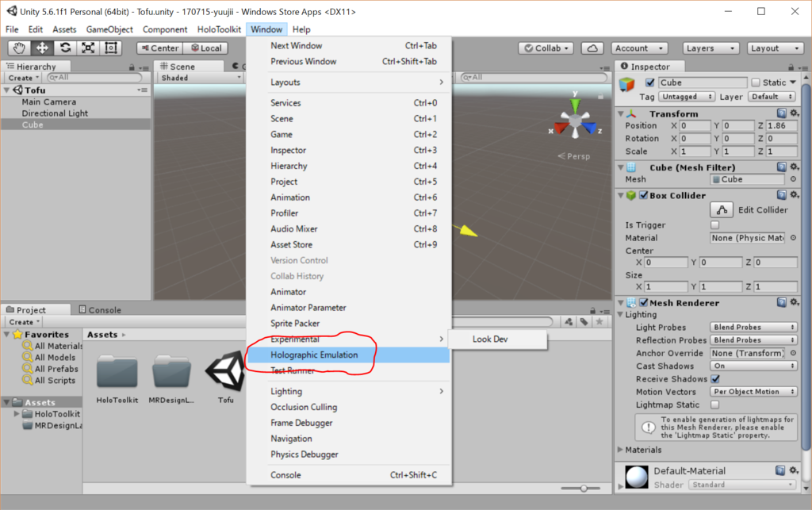The image size is (812, 510).
Task: Click the Position Z input field
Action: tap(781, 125)
